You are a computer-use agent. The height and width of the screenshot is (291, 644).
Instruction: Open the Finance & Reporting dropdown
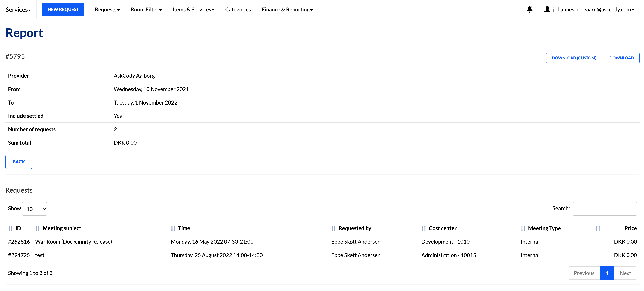pos(287,10)
